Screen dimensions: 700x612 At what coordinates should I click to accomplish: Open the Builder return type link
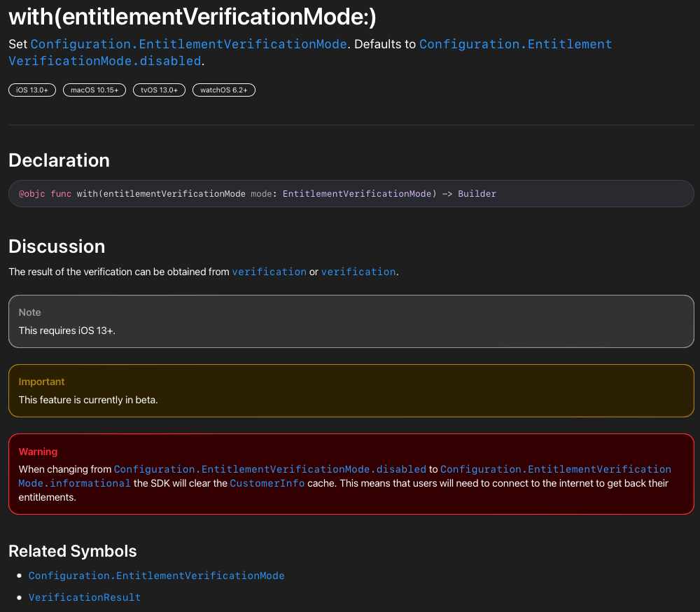pos(477,193)
